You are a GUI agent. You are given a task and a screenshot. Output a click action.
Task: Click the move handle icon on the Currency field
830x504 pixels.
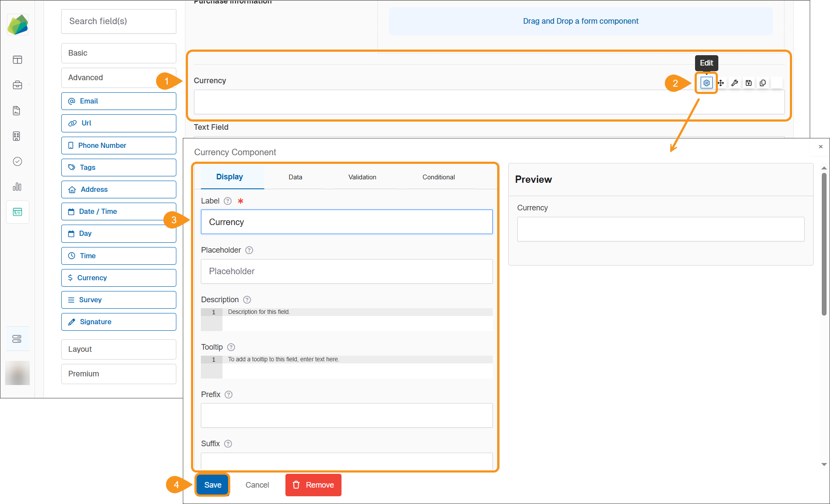click(x=720, y=83)
